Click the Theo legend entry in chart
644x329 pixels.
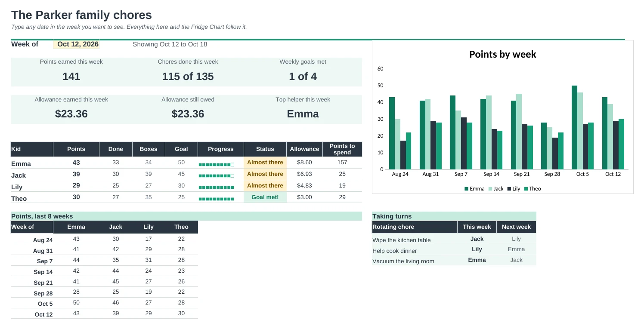click(533, 189)
